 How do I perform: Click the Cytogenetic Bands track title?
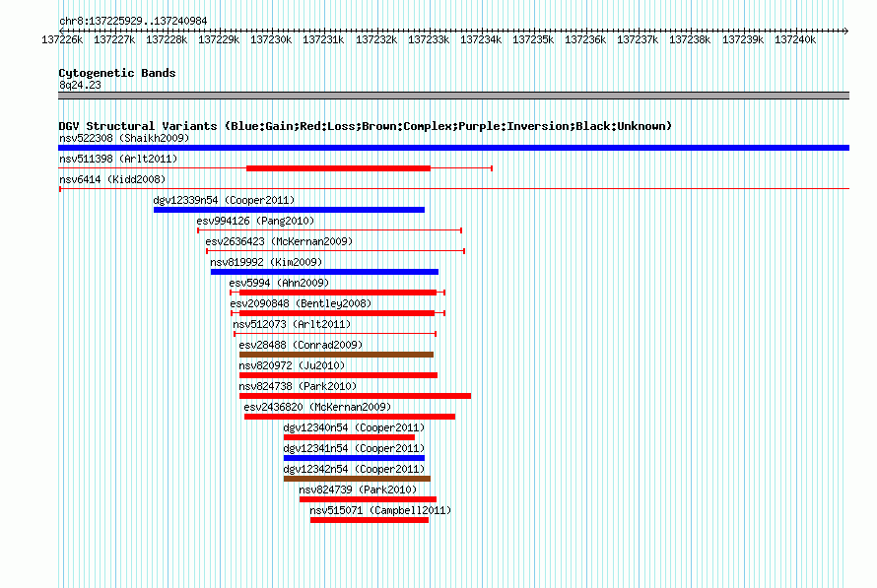pos(117,73)
